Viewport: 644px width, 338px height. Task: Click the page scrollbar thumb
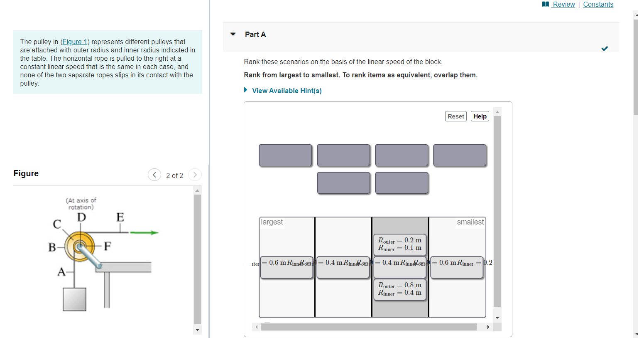coord(635,67)
